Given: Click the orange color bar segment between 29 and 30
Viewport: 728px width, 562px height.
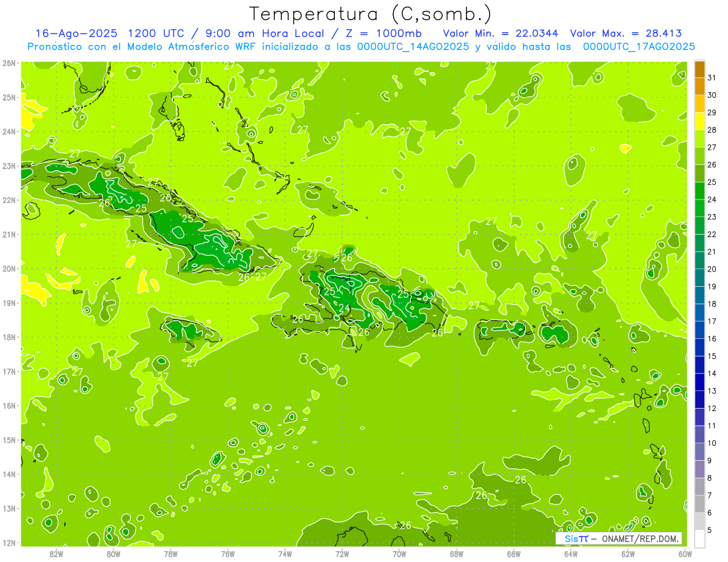Looking at the screenshot, I should point(699,104).
